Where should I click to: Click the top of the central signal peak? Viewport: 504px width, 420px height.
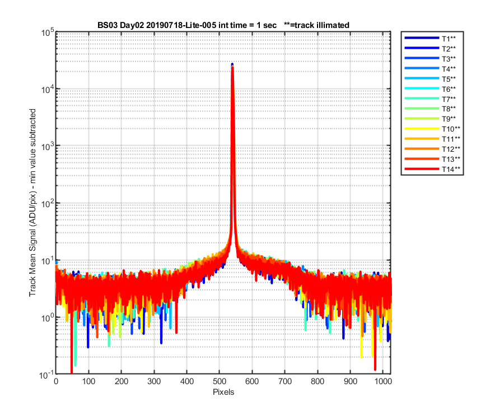(232, 65)
